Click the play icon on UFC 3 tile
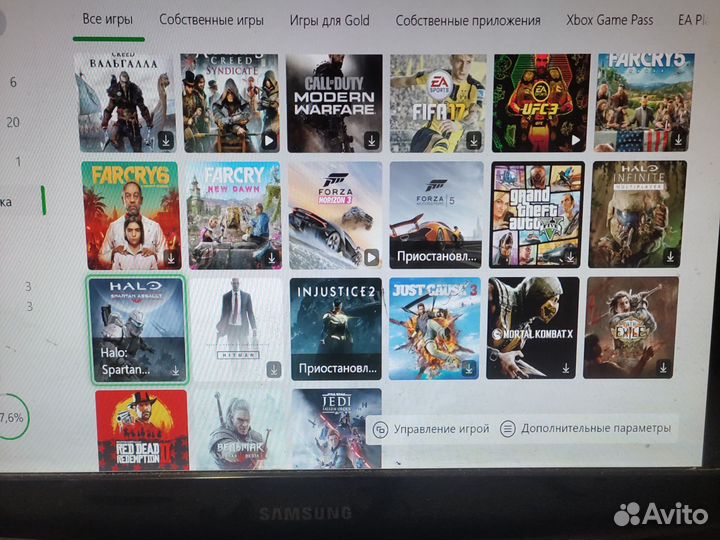The image size is (720, 540). coord(575,140)
